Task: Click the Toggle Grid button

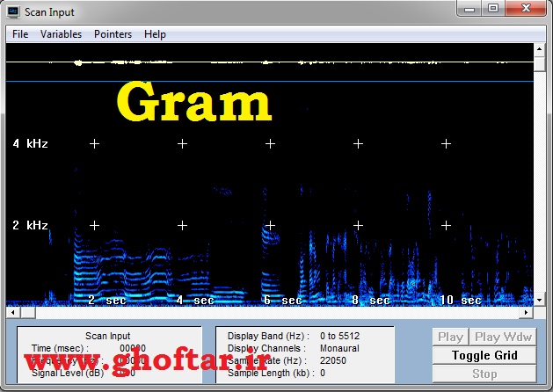Action: tap(484, 355)
